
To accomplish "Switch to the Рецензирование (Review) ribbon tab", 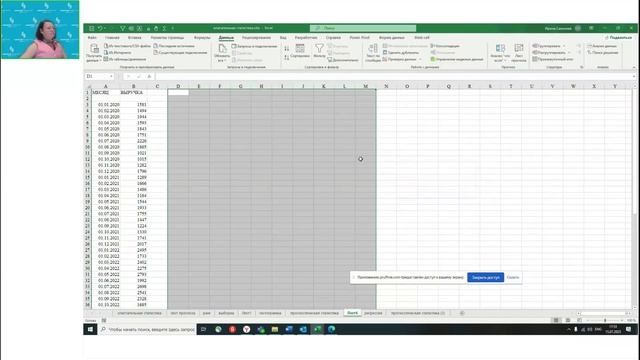I will pyautogui.click(x=256, y=38).
